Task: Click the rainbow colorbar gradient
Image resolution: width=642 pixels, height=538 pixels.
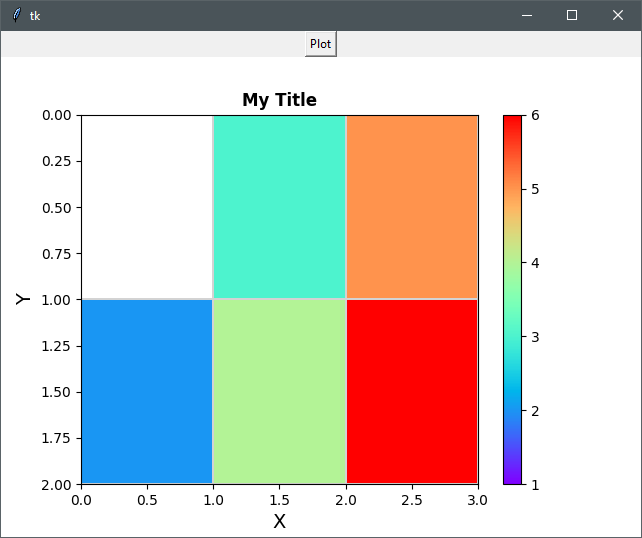Action: (x=513, y=300)
